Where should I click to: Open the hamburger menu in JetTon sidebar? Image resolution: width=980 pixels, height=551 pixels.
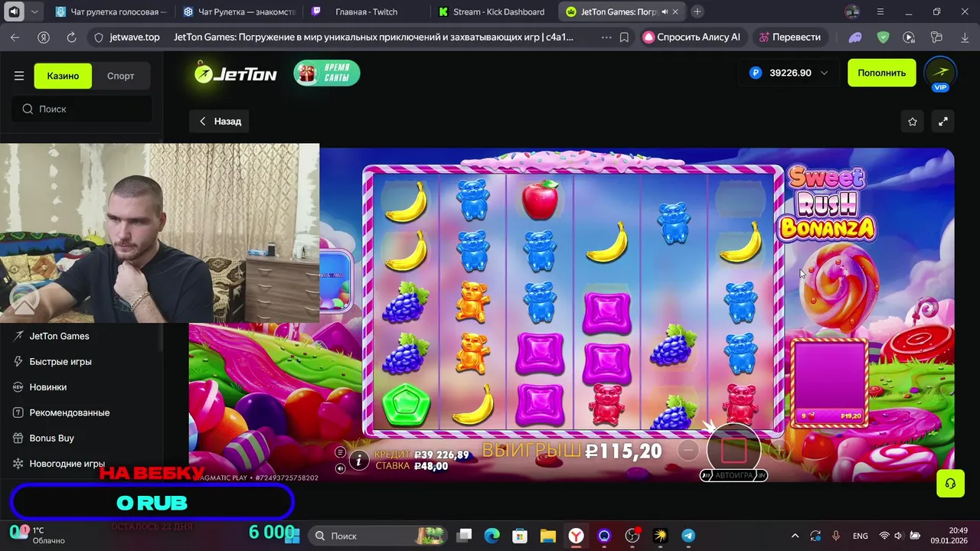click(19, 76)
